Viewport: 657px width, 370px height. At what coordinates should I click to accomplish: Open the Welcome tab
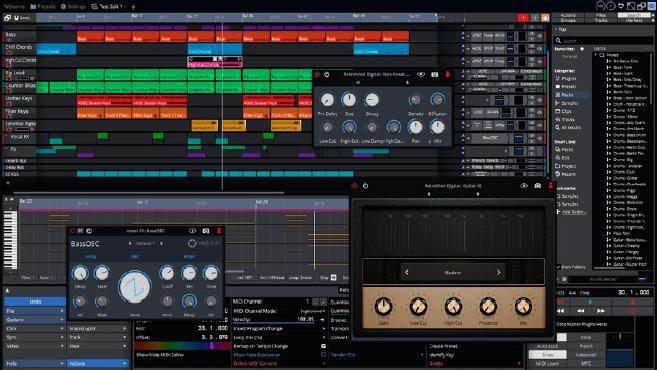pyautogui.click(x=14, y=7)
